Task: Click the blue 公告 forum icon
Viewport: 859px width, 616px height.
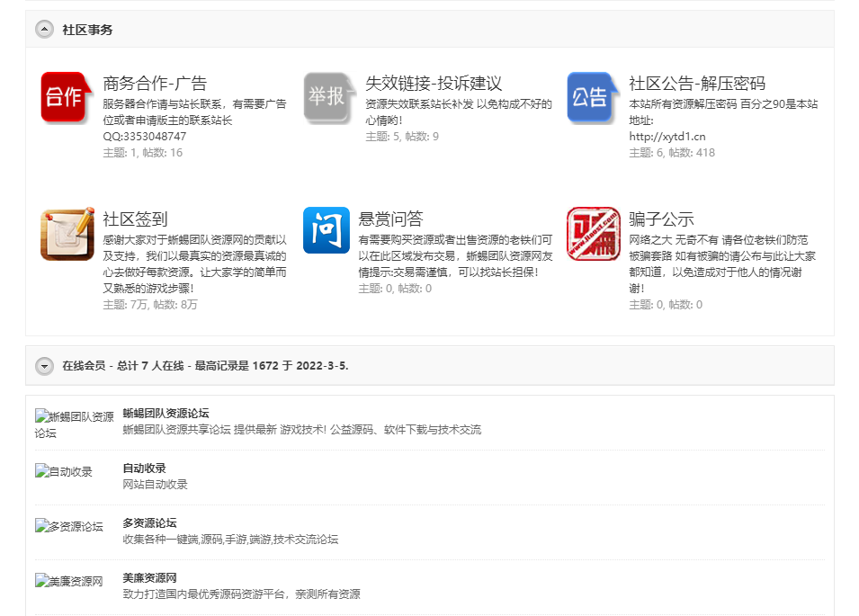Action: click(x=590, y=96)
